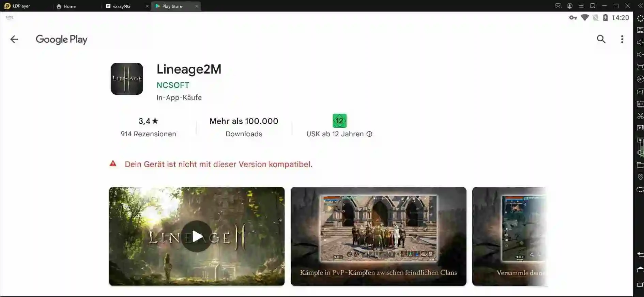
Task: Open the PvP-Kämpfe screenshot thumbnail
Action: 378,236
